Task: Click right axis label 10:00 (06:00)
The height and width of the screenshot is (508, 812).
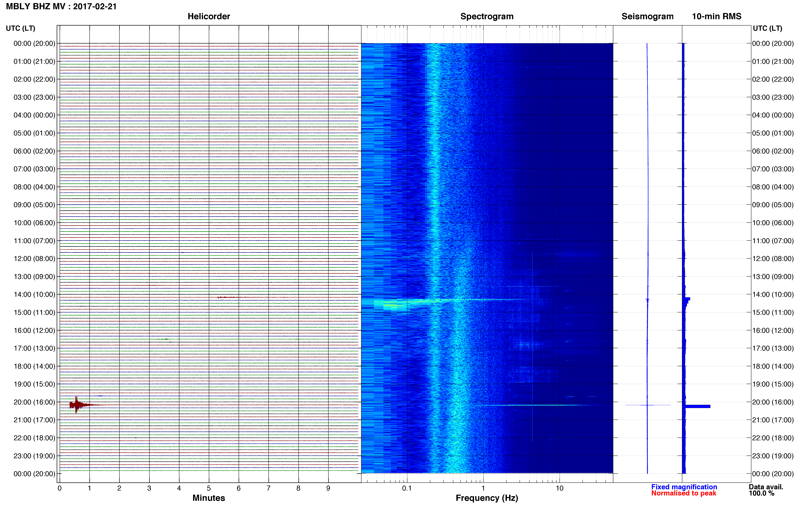Action: click(773, 223)
